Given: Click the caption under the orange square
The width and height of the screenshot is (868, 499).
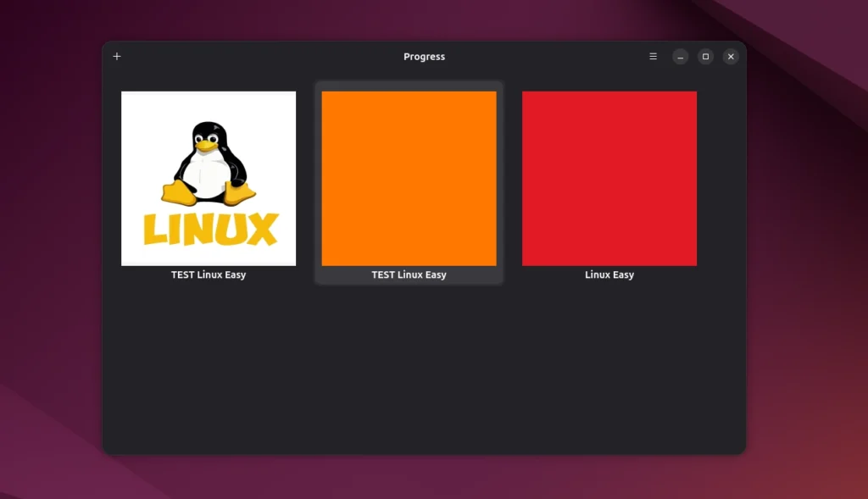Looking at the screenshot, I should point(409,274).
